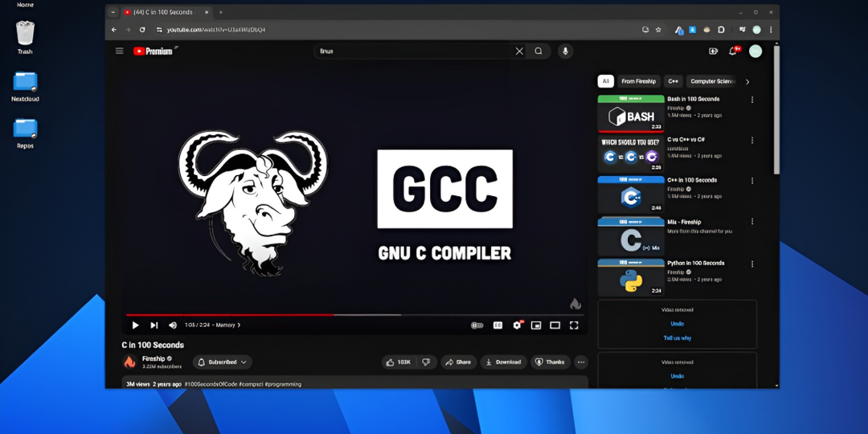The width and height of the screenshot is (868, 434).
Task: Open the browser three-dot menu
Action: [771, 30]
